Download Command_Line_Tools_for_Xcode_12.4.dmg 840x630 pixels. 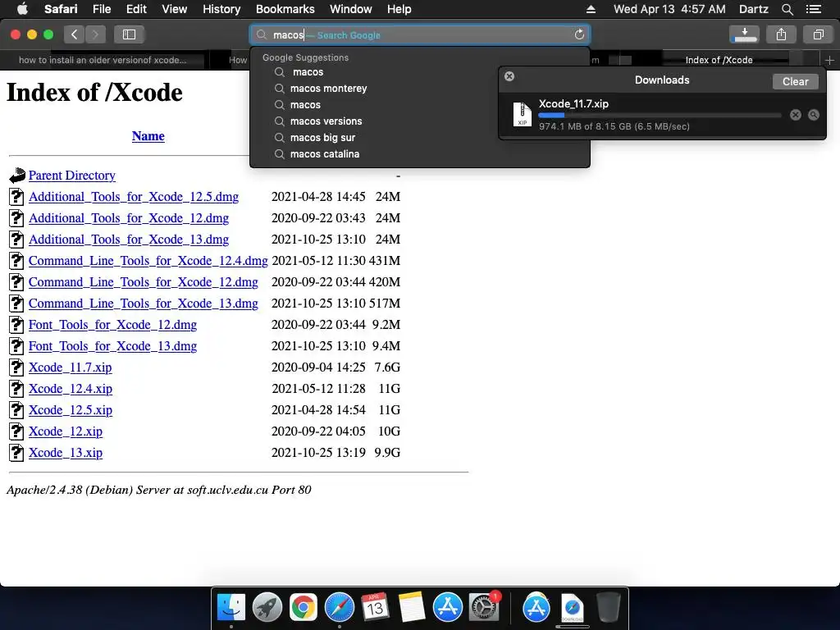[x=148, y=261]
